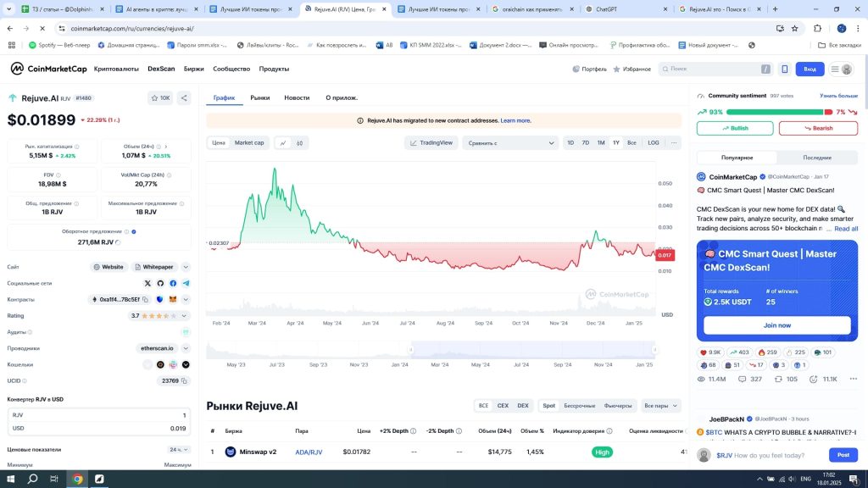Open the Сравнить с dropdown
This screenshot has height=488, width=868.
click(x=510, y=142)
